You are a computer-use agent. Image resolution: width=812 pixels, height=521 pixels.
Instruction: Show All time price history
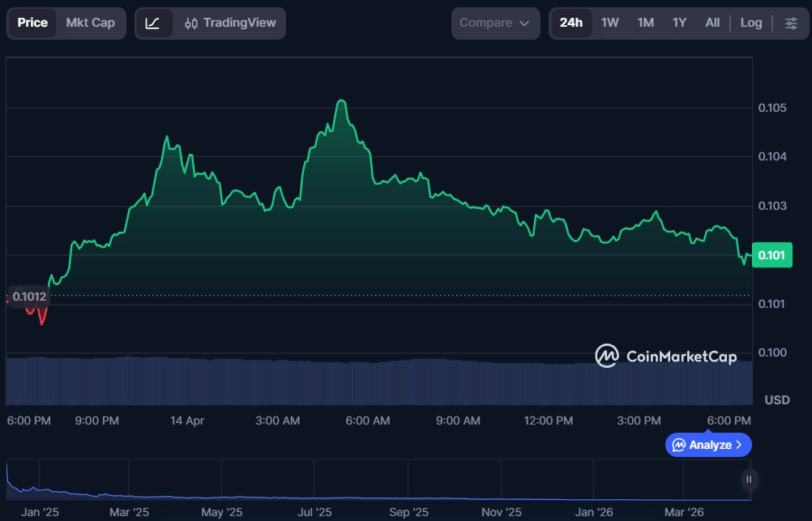click(x=712, y=23)
